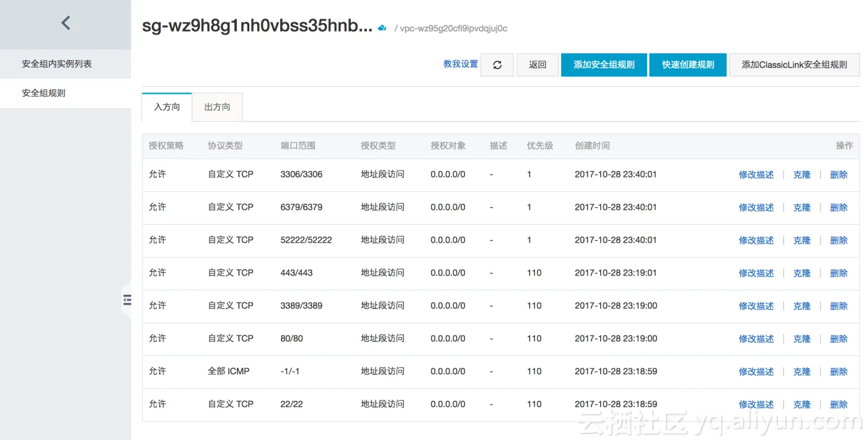Open 安全组内实例列表 in the sidebar
Screen dimensions: 868x440
click(57, 64)
